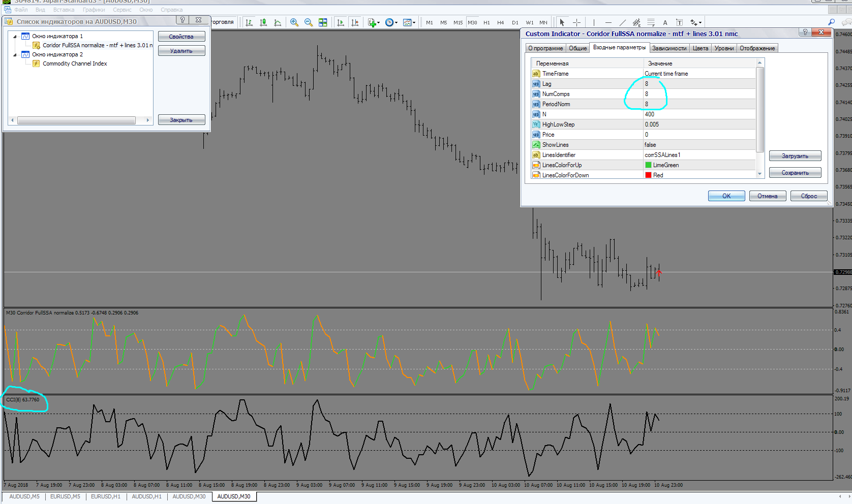Select the cursor arrow tool
Screen dimensions: 852x504
pyautogui.click(x=562, y=22)
